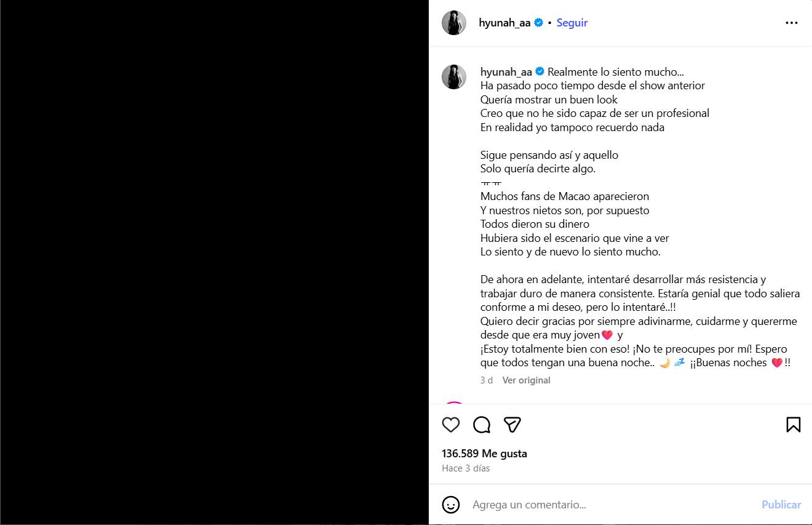This screenshot has width=812, height=525.
Task: Click the 3 d caption timestamp
Action: tap(487, 380)
